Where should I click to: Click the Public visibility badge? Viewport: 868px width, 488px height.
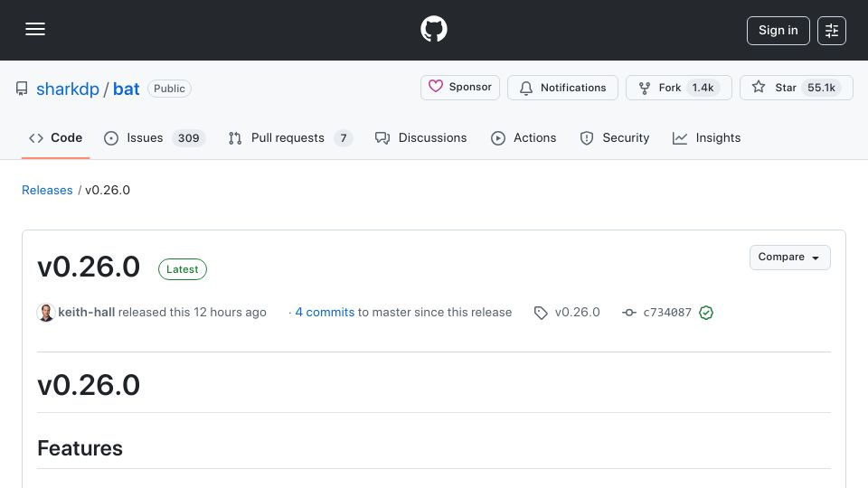[x=169, y=89]
